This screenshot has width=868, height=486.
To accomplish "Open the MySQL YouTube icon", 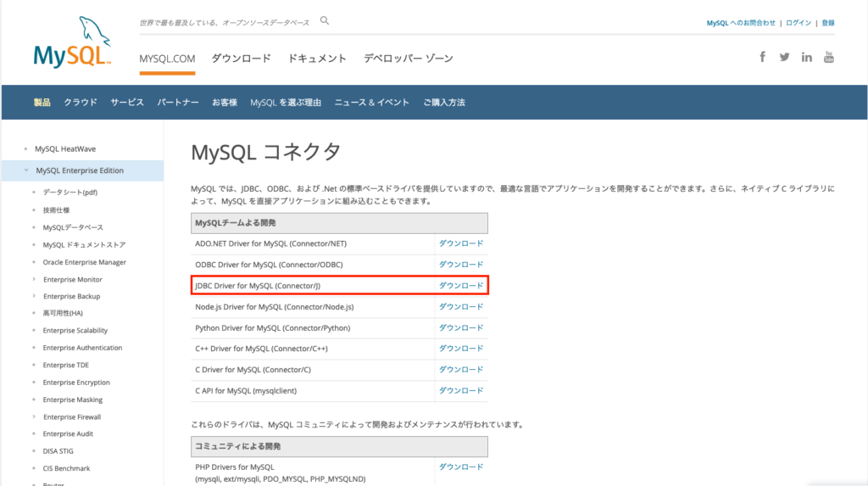I will pyautogui.click(x=829, y=57).
